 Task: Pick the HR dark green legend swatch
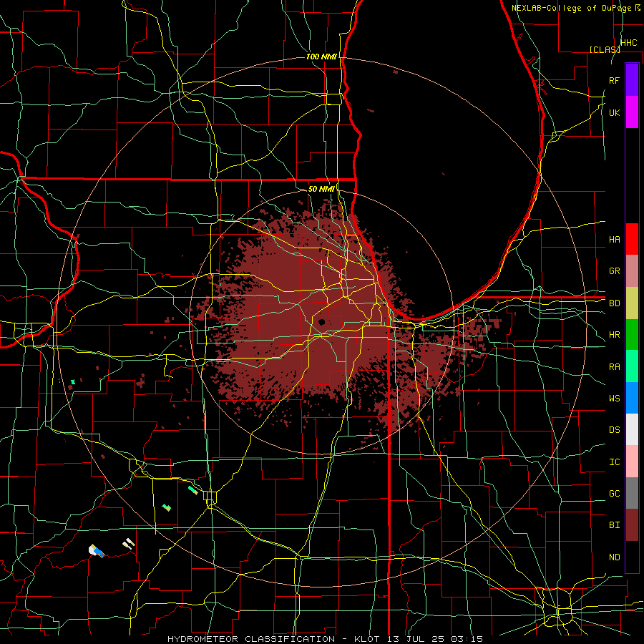pos(632,334)
